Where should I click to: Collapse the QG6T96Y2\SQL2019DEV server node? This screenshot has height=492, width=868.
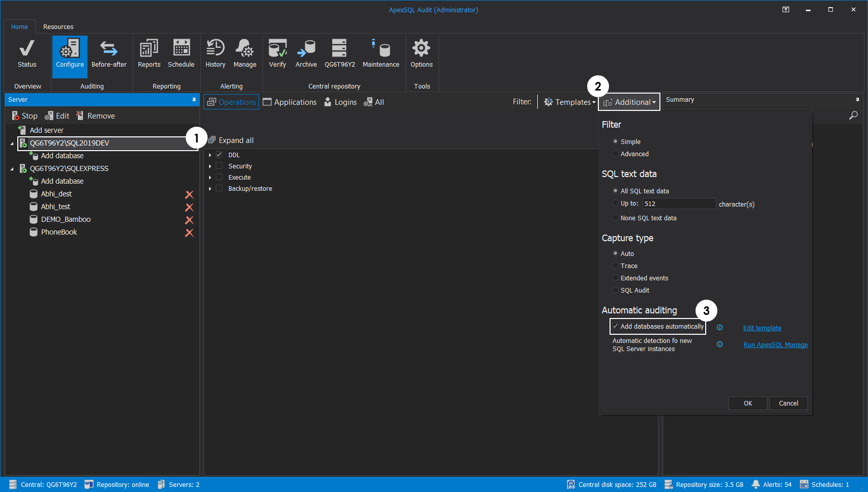pos(12,143)
